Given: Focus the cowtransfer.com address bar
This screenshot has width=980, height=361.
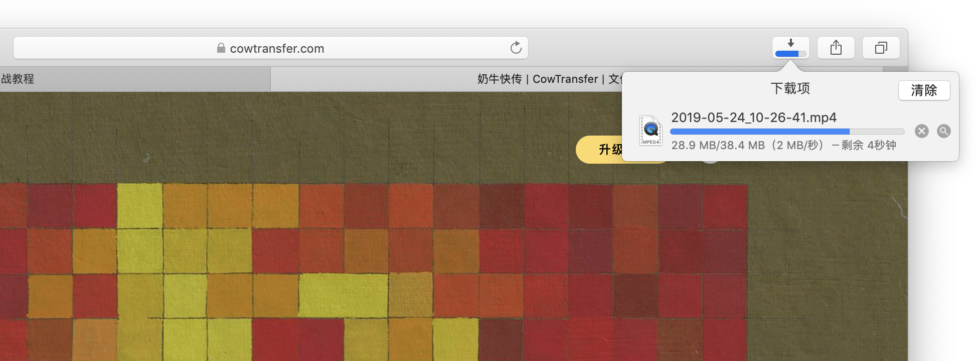Looking at the screenshot, I should click(x=271, y=48).
